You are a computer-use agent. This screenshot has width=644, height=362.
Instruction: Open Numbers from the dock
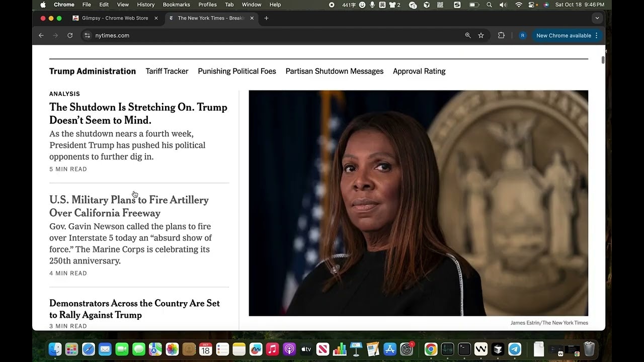pyautogui.click(x=340, y=349)
